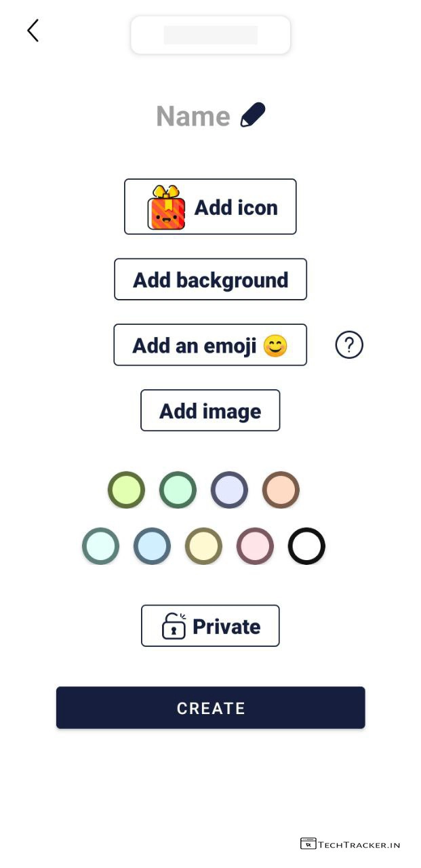Select the peach color swatch
The height and width of the screenshot is (868, 421).
click(281, 490)
